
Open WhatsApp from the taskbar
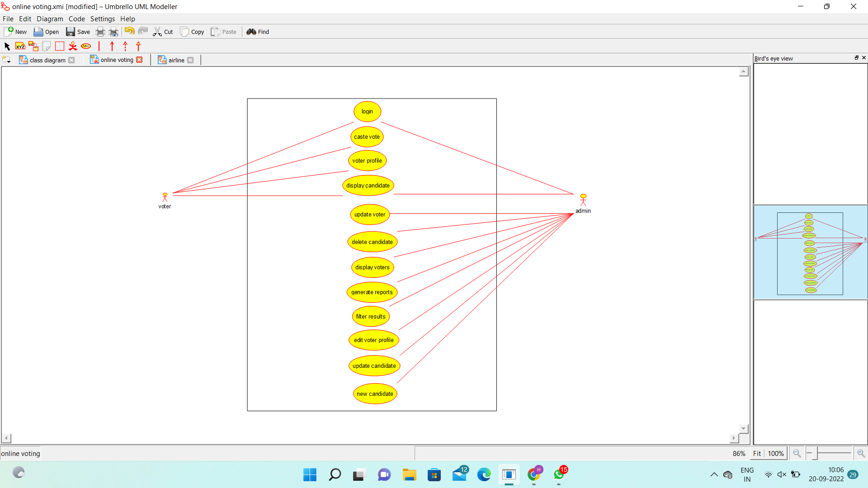pyautogui.click(x=559, y=474)
